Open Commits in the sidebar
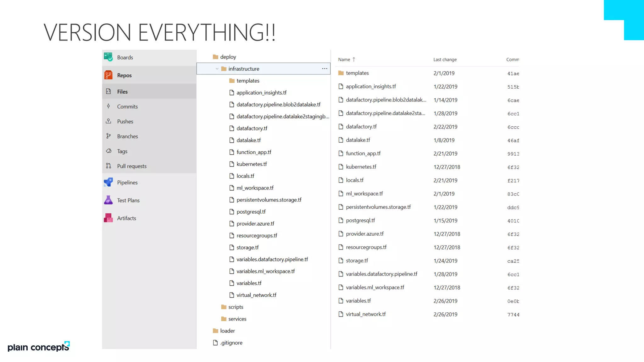Viewport: 644px width, 362px height. tap(127, 107)
